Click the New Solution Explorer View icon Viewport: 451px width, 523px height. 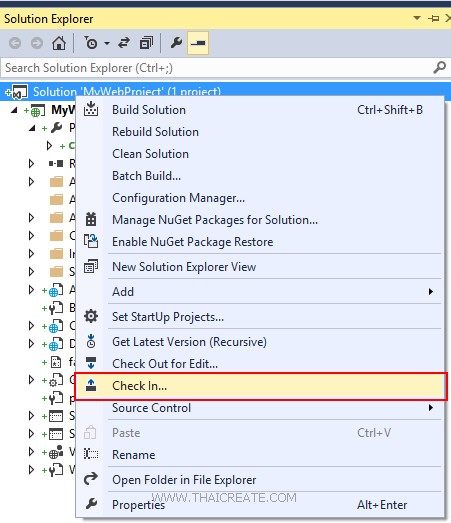pyautogui.click(x=91, y=266)
